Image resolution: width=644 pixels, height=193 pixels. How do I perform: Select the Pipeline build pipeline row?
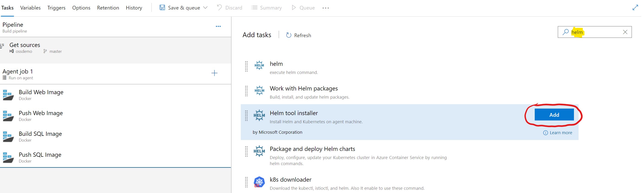pos(116,27)
